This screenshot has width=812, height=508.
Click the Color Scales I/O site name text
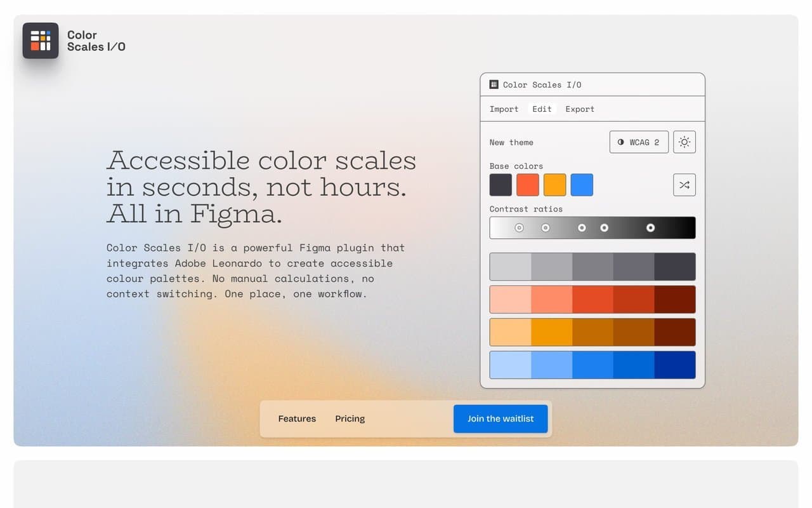(x=96, y=41)
